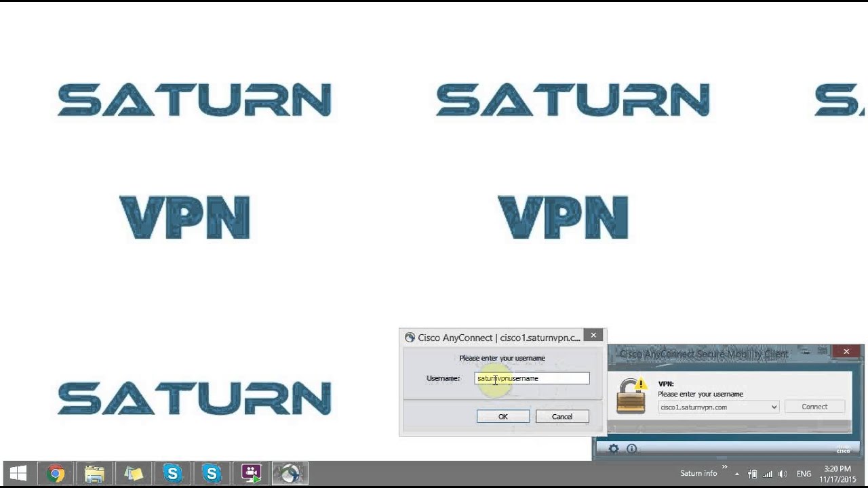Click OK in the username dialog

pos(503,416)
